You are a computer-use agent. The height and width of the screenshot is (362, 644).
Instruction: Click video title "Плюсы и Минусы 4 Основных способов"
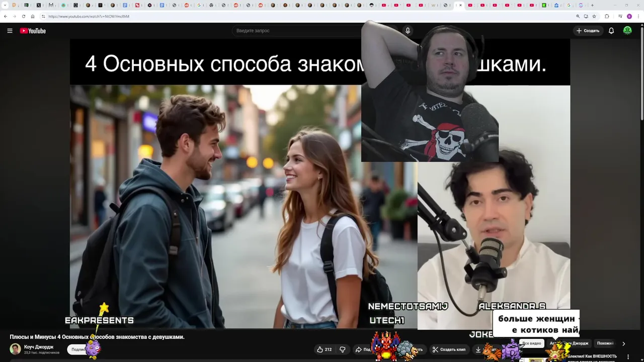pyautogui.click(x=97, y=337)
